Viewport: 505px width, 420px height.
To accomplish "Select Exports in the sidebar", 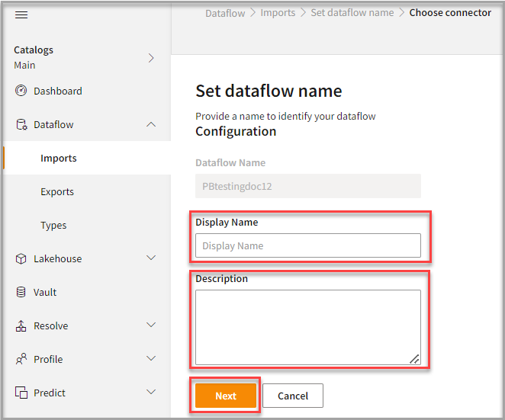I will click(57, 192).
